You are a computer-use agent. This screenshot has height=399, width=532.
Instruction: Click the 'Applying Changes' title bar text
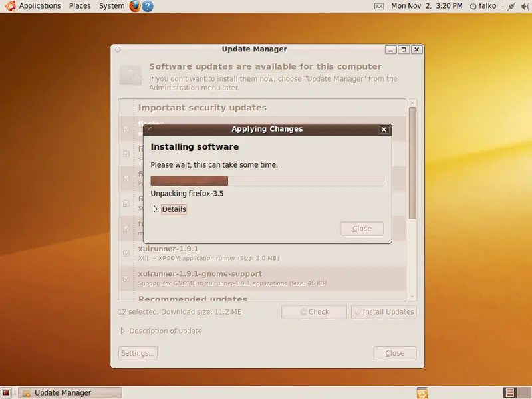click(x=267, y=129)
